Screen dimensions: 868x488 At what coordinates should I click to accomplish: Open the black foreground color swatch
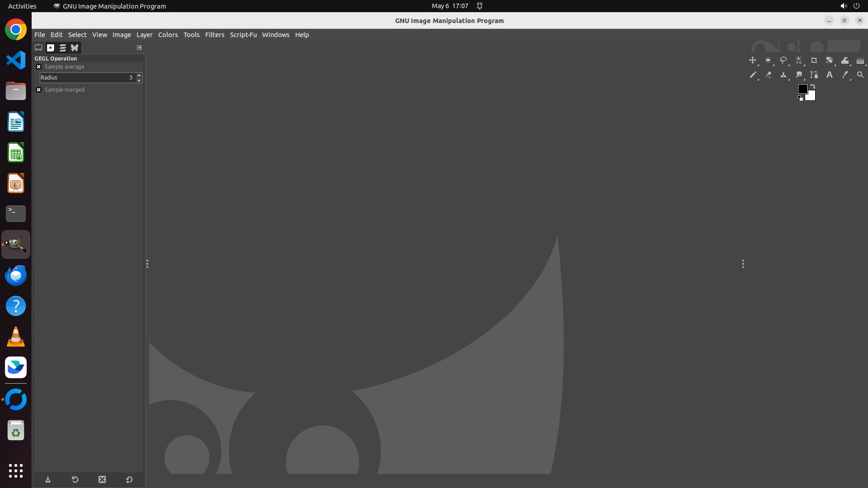[x=802, y=89]
